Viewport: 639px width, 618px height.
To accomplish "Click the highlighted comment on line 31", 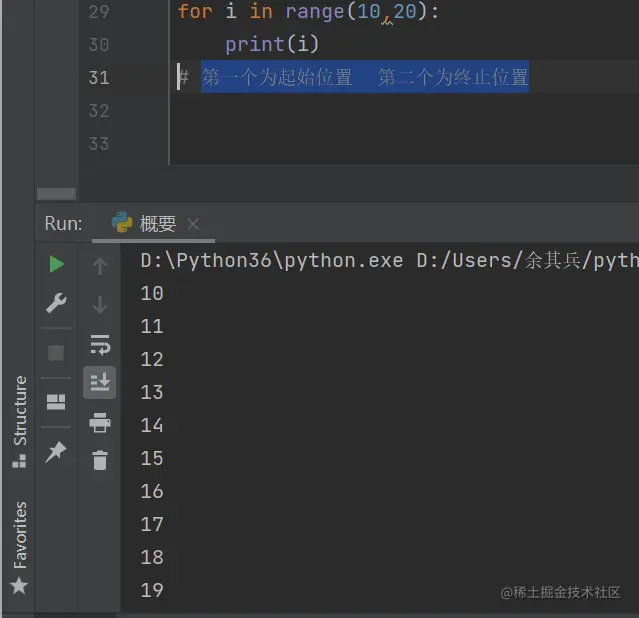I will pyautogui.click(x=365, y=77).
